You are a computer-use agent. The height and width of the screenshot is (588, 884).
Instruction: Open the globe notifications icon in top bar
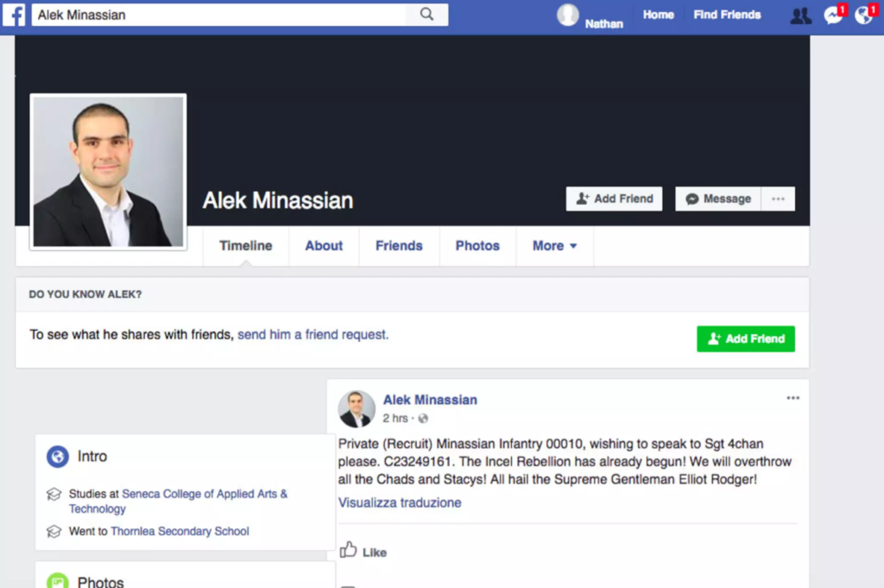click(863, 16)
